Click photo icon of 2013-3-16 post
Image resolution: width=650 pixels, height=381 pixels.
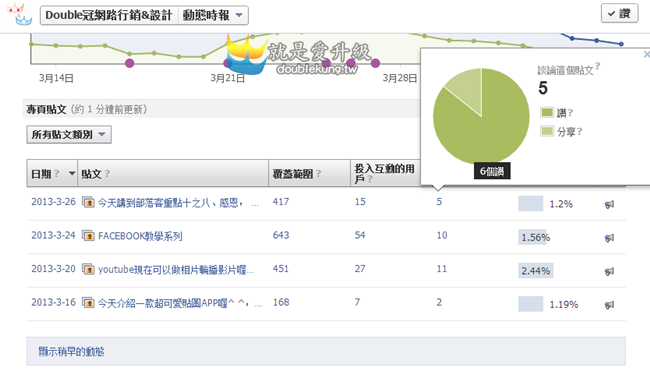88,303
